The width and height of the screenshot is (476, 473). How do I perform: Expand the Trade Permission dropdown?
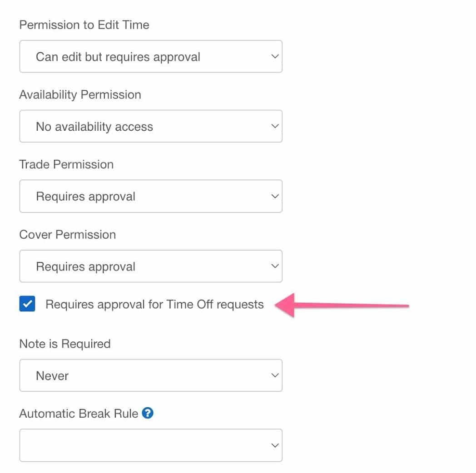(x=151, y=196)
